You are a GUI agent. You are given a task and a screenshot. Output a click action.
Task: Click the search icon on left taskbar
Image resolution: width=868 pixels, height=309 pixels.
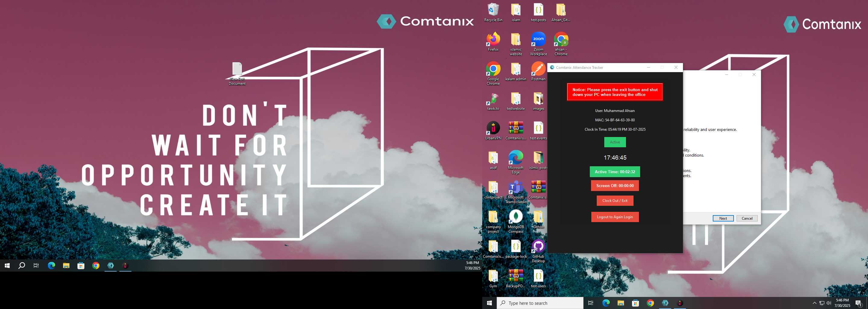(x=22, y=266)
